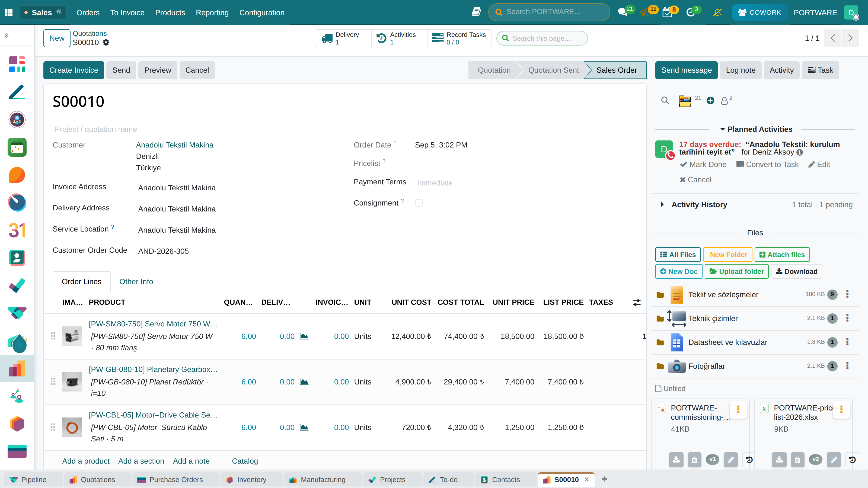
Task: Open the Reporting menu
Action: pyautogui.click(x=212, y=12)
